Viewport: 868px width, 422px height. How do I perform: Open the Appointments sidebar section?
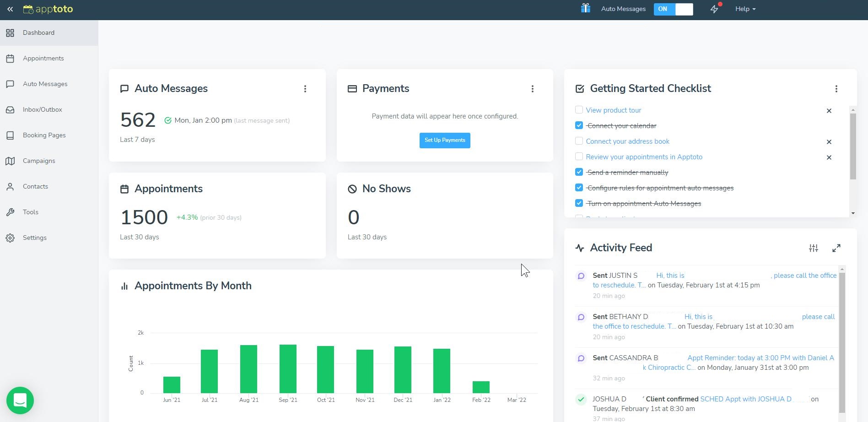click(43, 58)
